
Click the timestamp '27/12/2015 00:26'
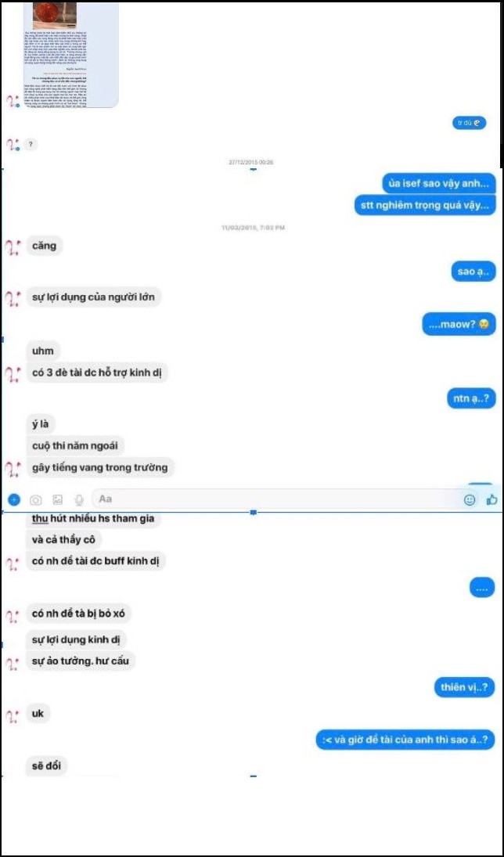[x=251, y=162]
